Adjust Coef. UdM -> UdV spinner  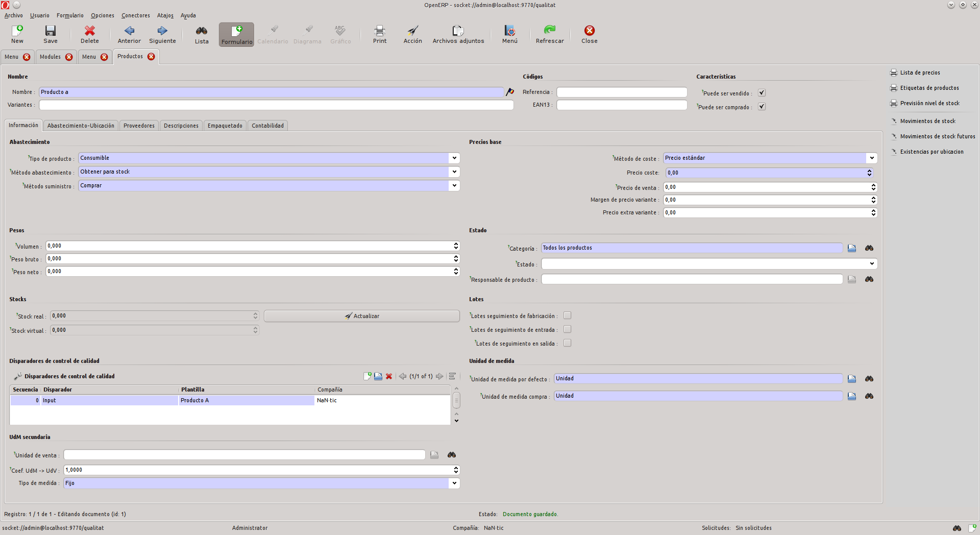[456, 470]
